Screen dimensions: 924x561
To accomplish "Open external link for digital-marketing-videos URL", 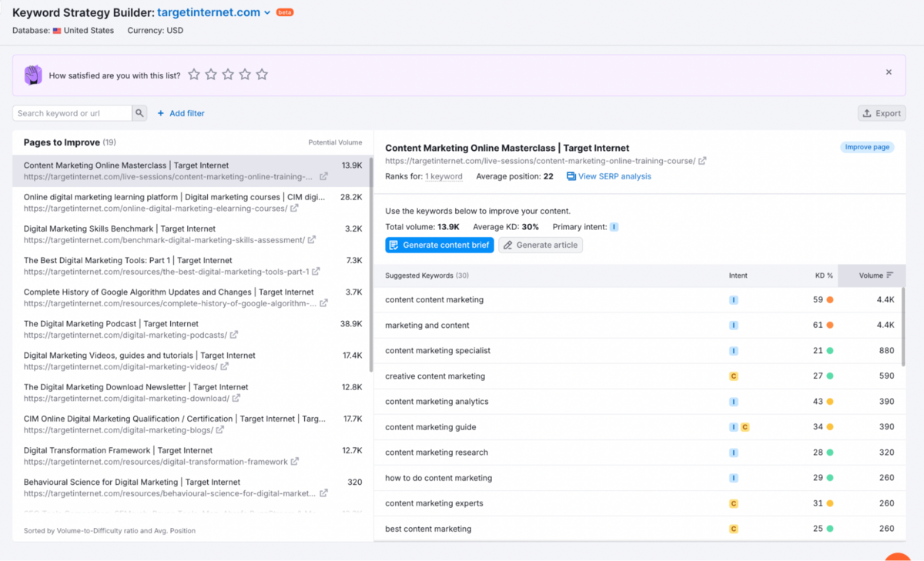I will [225, 367].
